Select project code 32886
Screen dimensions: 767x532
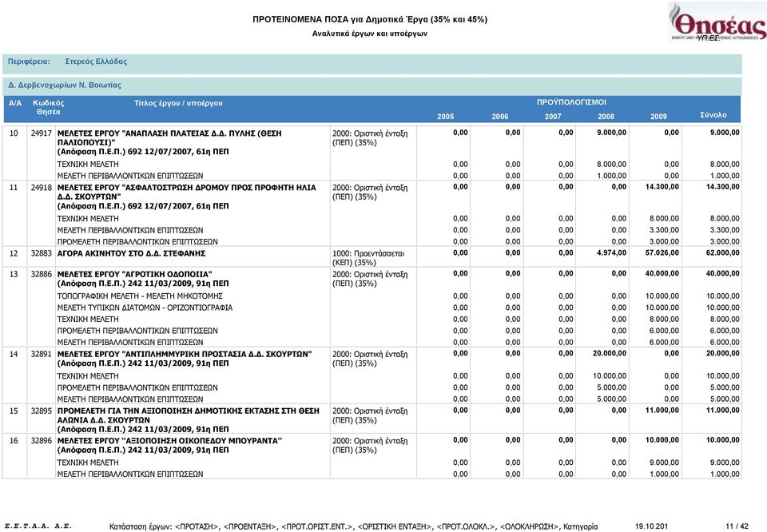coord(41,274)
